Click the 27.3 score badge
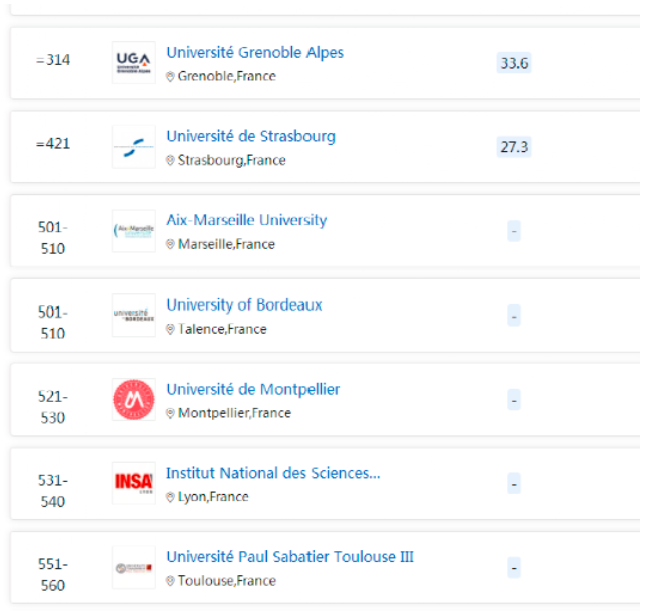The width and height of the screenshot is (660, 611). coord(514,148)
